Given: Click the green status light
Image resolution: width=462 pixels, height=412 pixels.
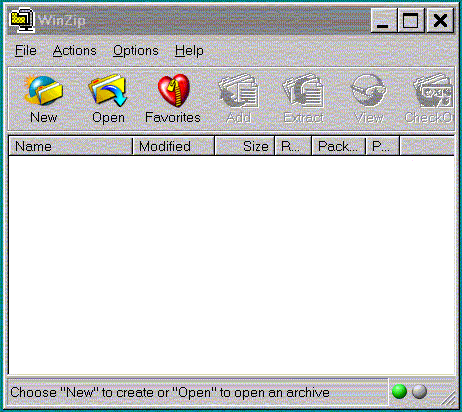Looking at the screenshot, I should pyautogui.click(x=399, y=391).
